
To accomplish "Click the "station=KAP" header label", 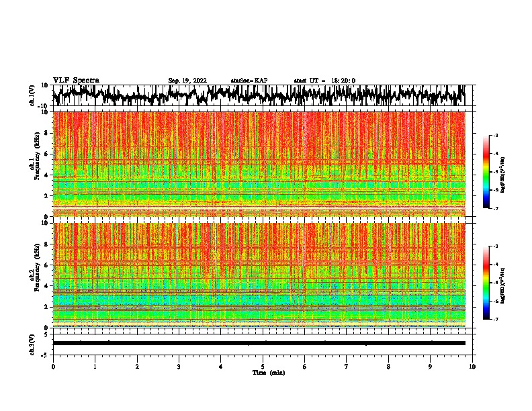I will [x=249, y=81].
